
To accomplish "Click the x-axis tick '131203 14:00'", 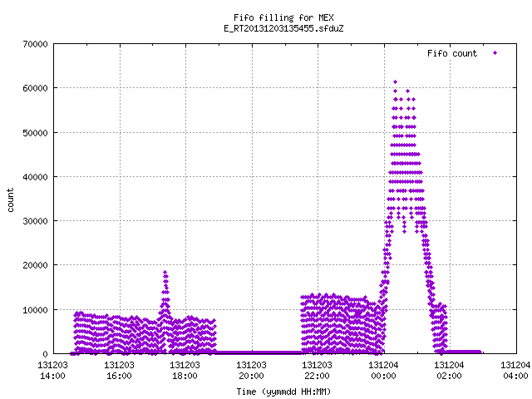I will point(52,370).
